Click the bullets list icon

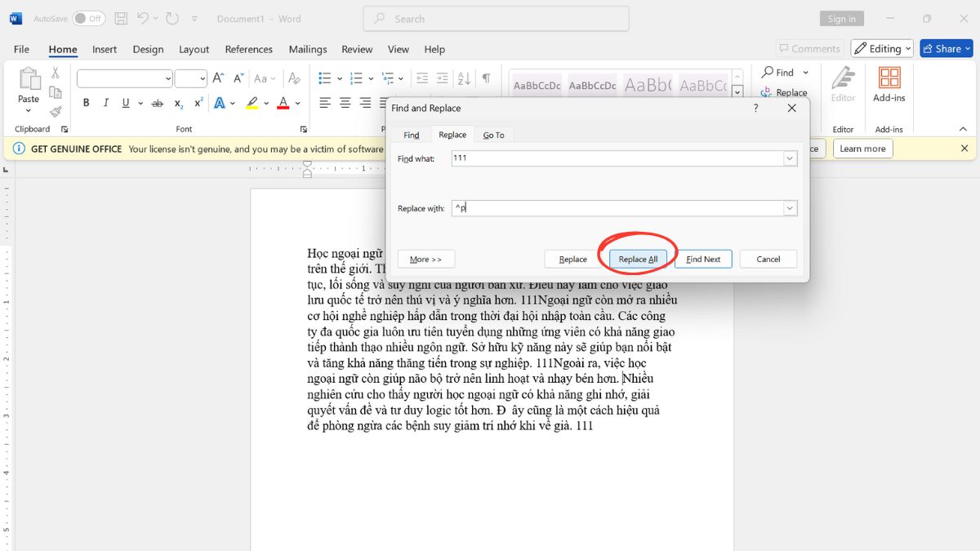[325, 78]
